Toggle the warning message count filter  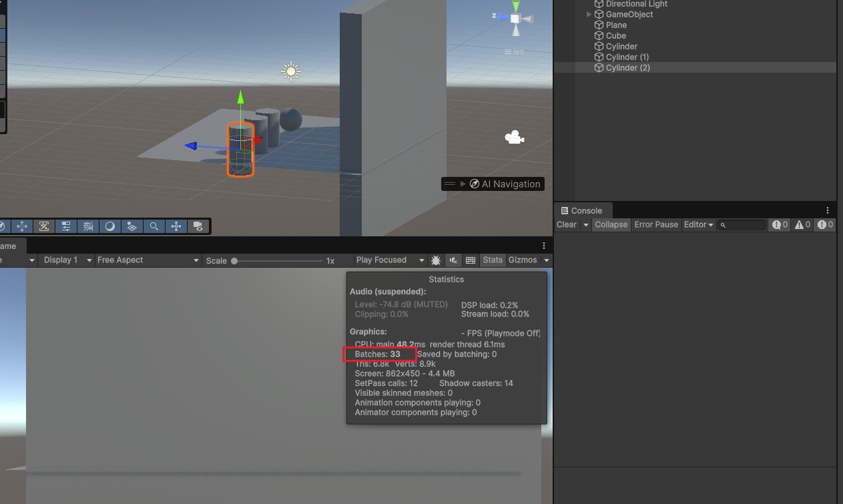point(802,225)
